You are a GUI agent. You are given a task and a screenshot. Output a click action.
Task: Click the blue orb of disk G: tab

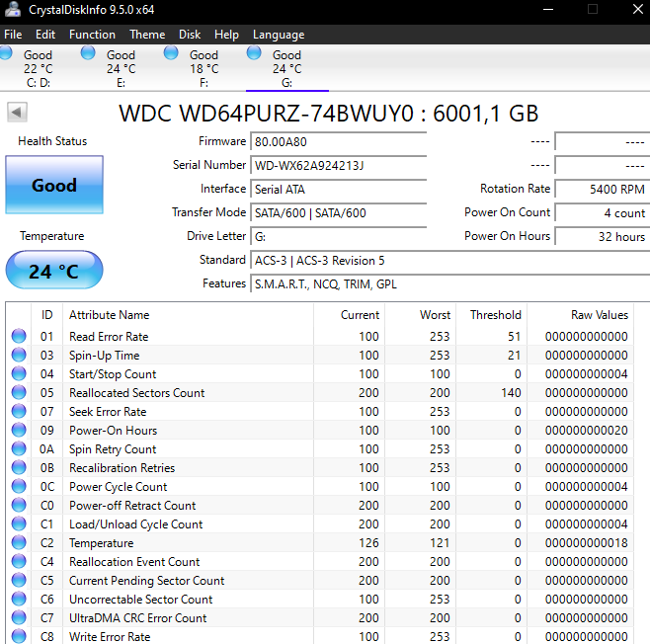click(254, 53)
